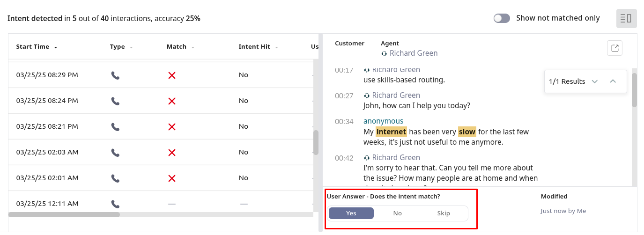The width and height of the screenshot is (644, 235).
Task: Sort by Start Time column arrow
Action: point(56,47)
